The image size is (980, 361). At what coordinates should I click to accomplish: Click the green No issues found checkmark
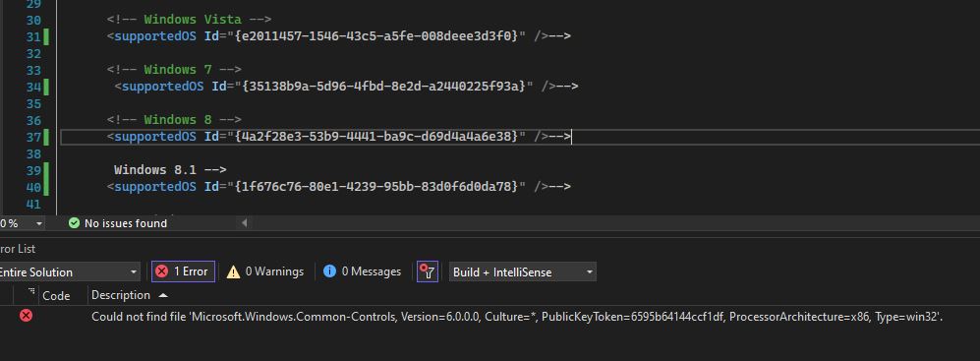tap(74, 222)
